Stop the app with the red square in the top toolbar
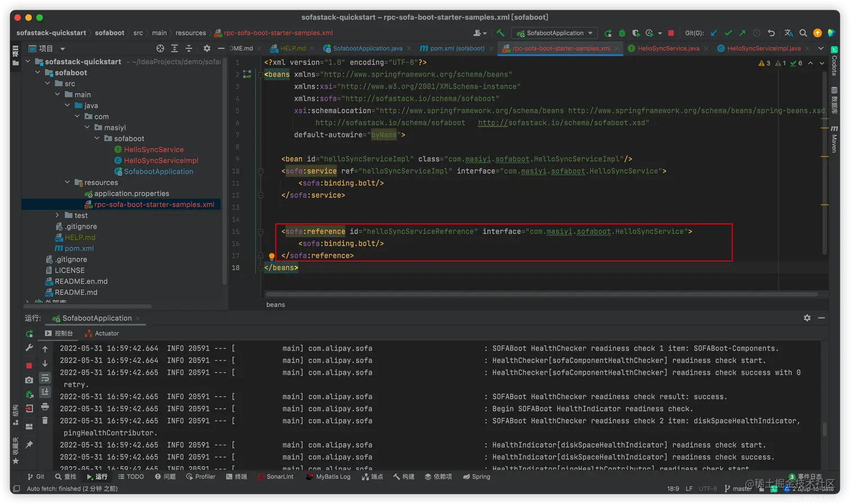Image resolution: width=850 pixels, height=504 pixels. (x=671, y=33)
